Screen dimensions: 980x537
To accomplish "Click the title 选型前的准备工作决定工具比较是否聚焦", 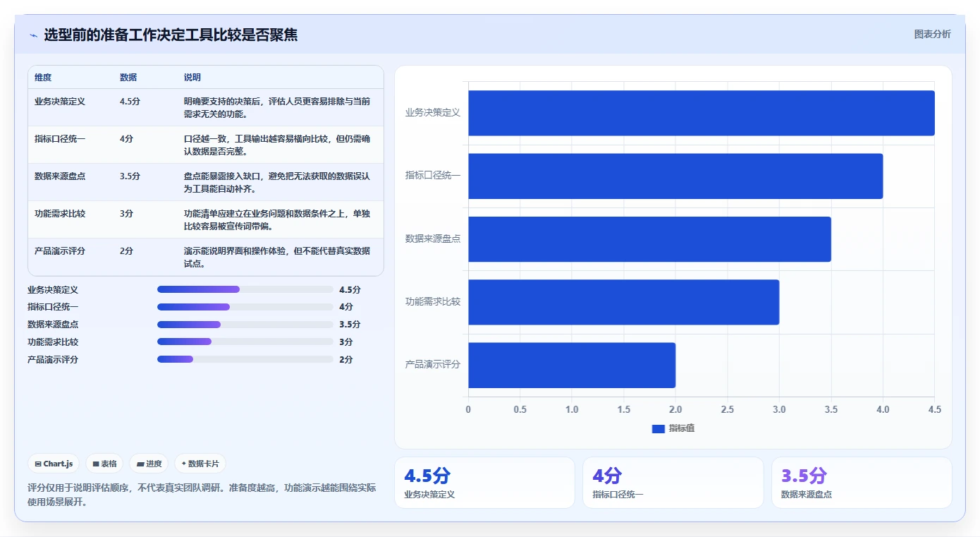I will (x=171, y=35).
